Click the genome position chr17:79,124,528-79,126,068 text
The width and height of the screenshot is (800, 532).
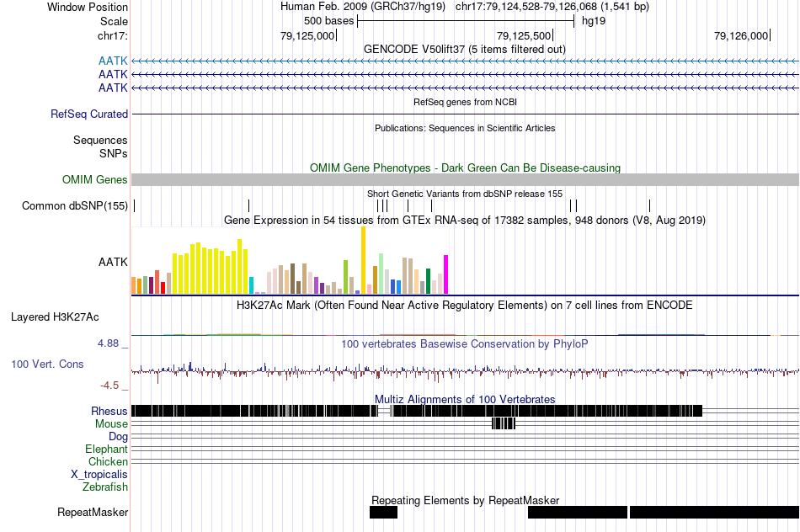click(552, 7)
